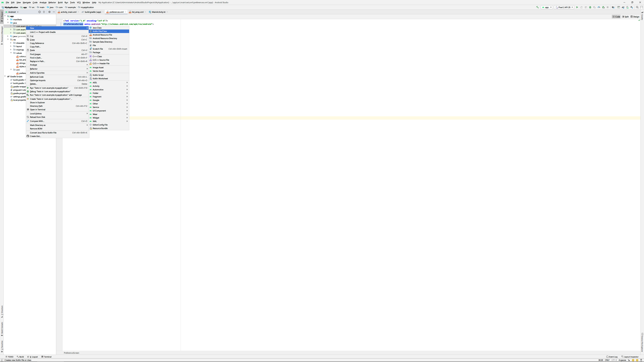Click the PreferenceScreen breadcrumb at editor bottom
This screenshot has height=362, width=644.
[x=71, y=353]
